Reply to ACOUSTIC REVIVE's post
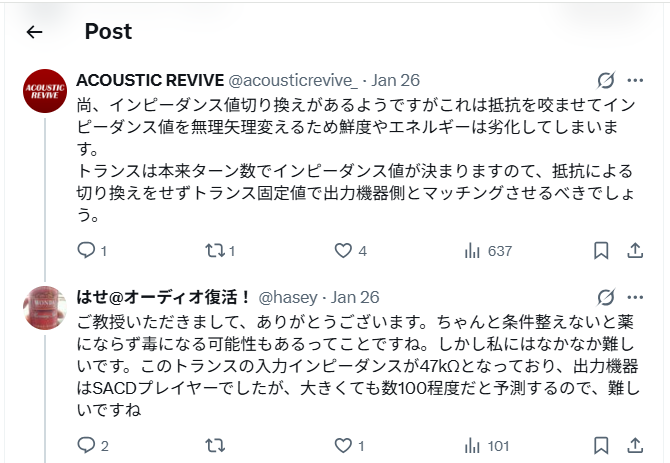 86,250
